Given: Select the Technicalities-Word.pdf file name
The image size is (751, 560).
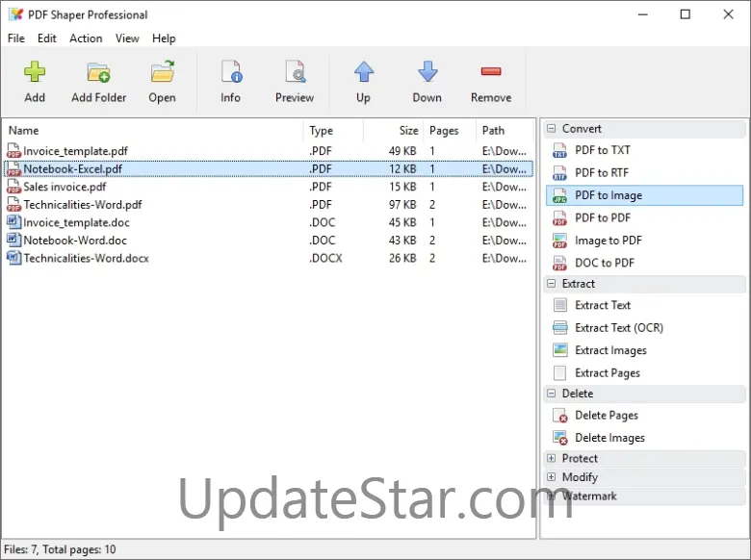Looking at the screenshot, I should 83,205.
